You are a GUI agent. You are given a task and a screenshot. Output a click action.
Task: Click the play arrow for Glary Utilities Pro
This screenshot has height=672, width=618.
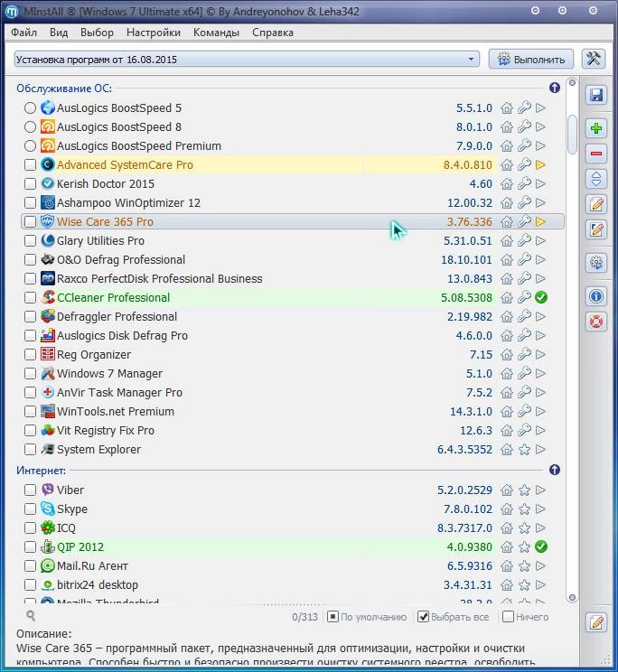[x=541, y=240]
